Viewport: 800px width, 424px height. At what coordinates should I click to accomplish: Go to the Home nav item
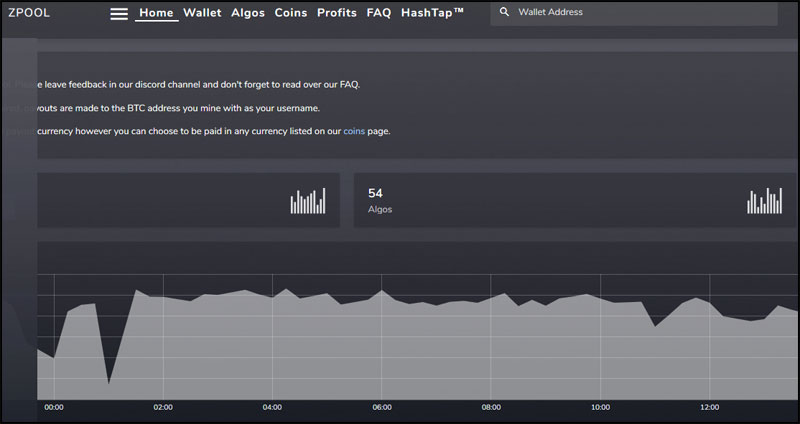156,13
